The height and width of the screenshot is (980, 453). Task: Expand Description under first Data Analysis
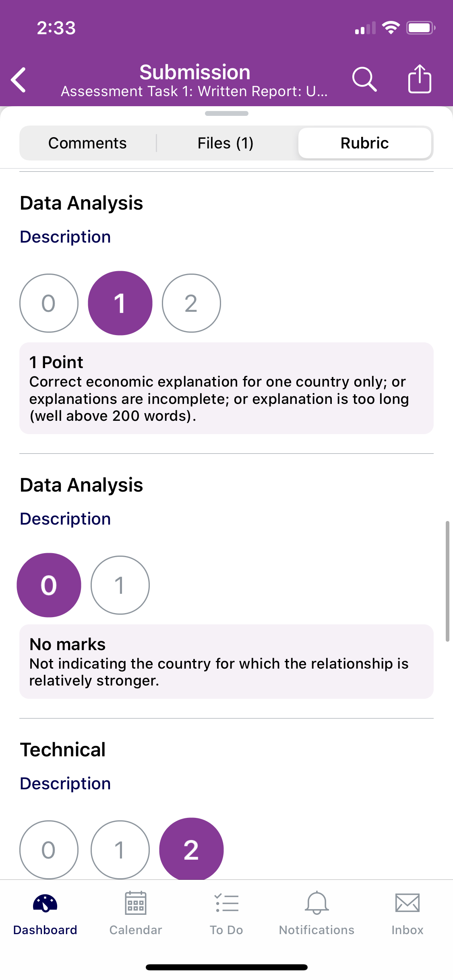(65, 237)
